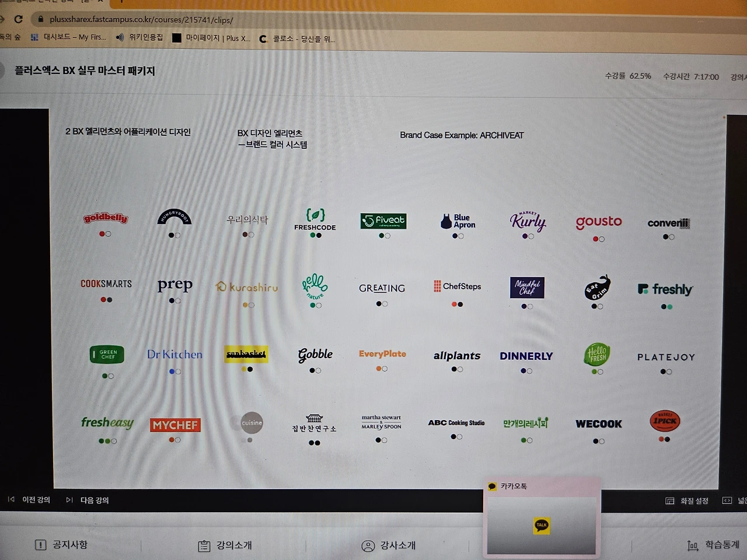This screenshot has height=560, width=747.
Task: Click the COOKSMARTS logo
Action: pyautogui.click(x=106, y=283)
